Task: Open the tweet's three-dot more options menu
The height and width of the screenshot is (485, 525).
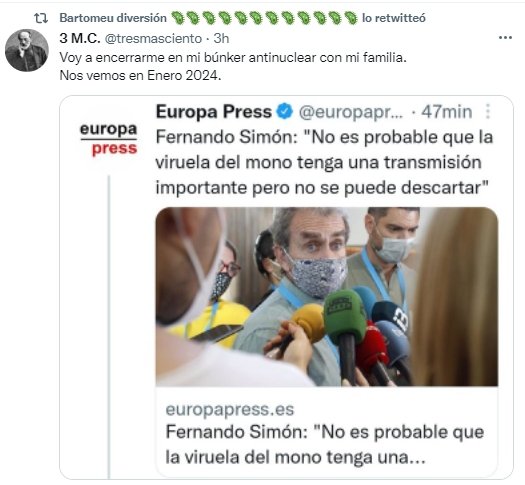Action: point(505,37)
